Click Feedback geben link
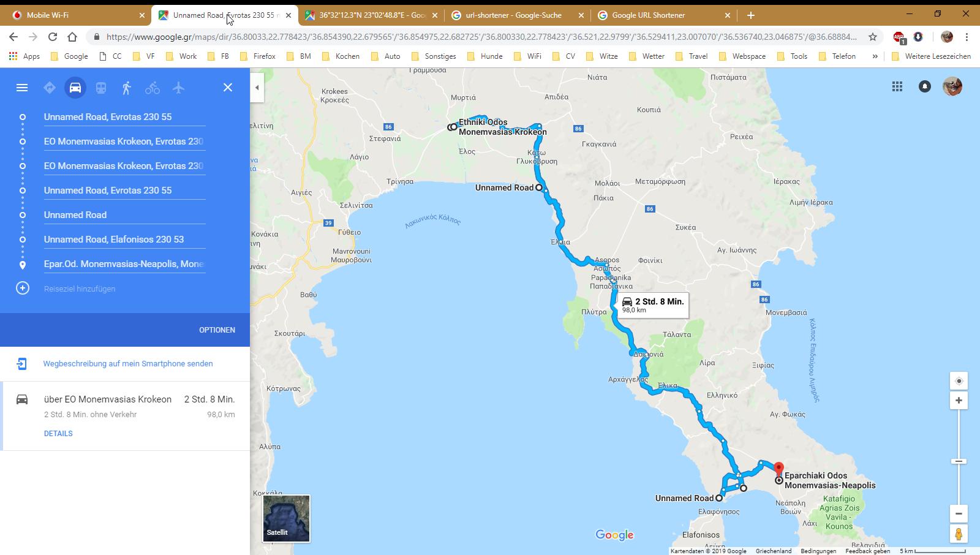Screen dimensions: 980x555 (x=867, y=551)
